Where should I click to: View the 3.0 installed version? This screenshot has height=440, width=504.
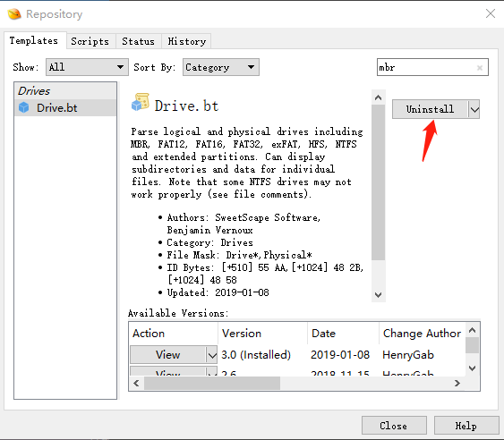167,355
